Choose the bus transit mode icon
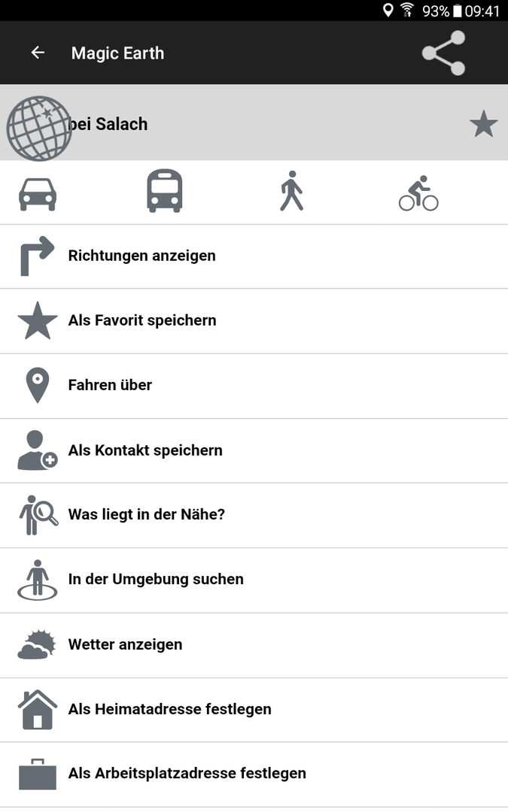 tap(164, 190)
